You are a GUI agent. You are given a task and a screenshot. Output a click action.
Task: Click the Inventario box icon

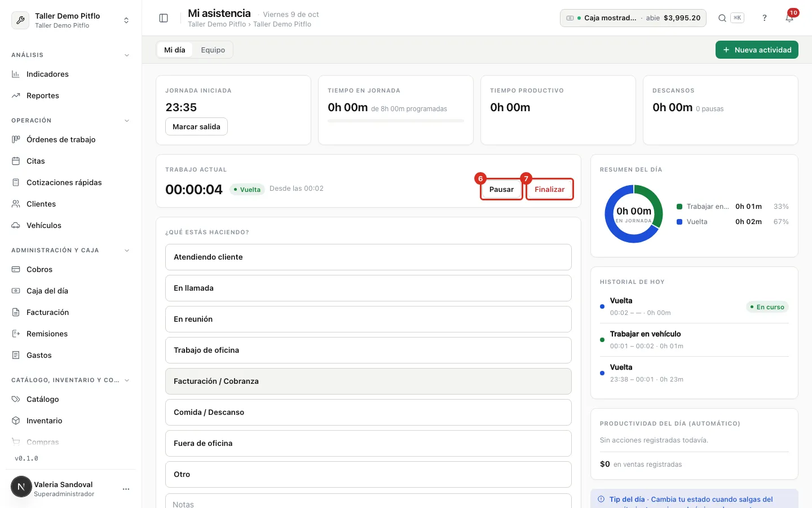tap(16, 421)
